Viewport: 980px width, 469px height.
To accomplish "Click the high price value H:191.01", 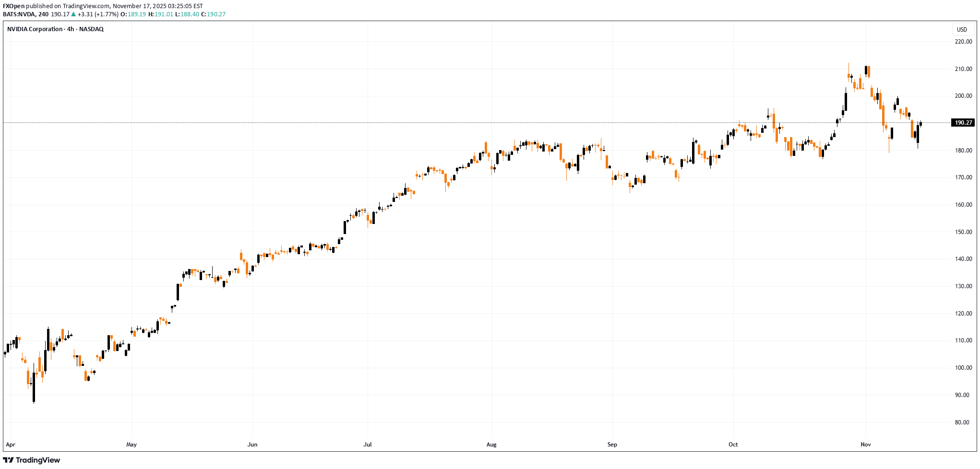I will coord(161,14).
